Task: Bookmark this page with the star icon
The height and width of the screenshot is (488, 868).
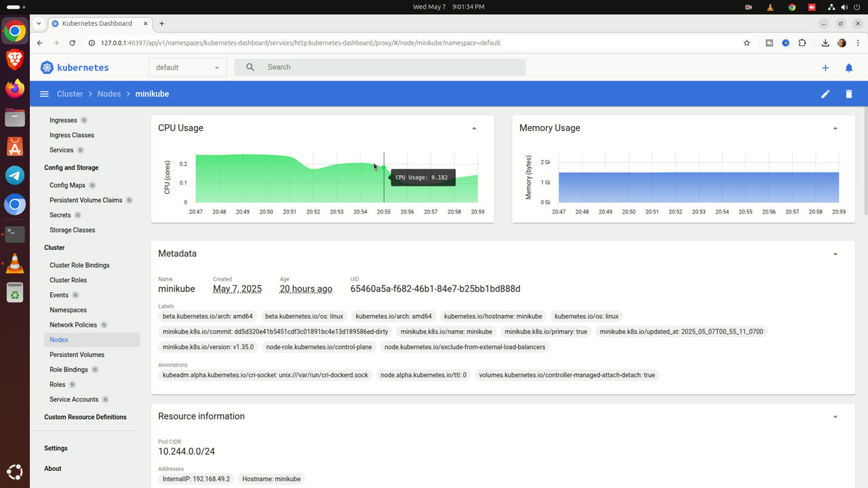Action: pos(747,43)
